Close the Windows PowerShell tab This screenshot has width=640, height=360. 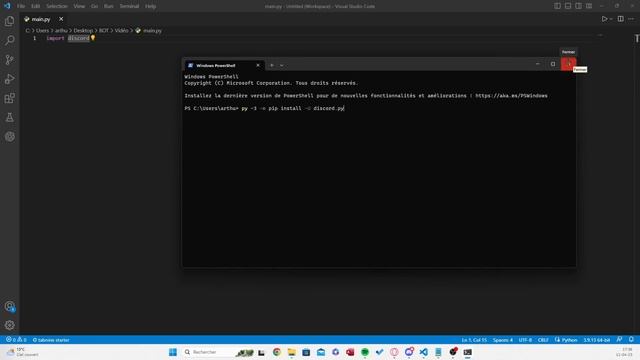pyautogui.click(x=258, y=65)
